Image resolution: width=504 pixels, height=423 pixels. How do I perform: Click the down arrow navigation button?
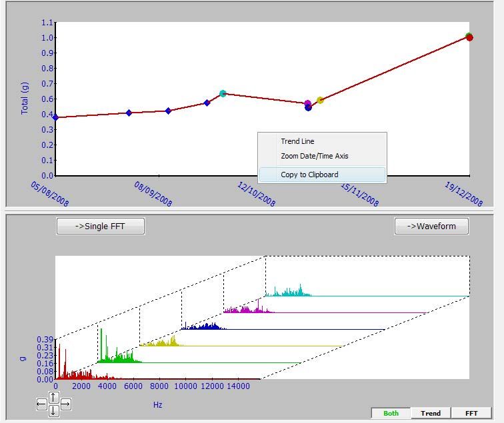click(x=54, y=410)
